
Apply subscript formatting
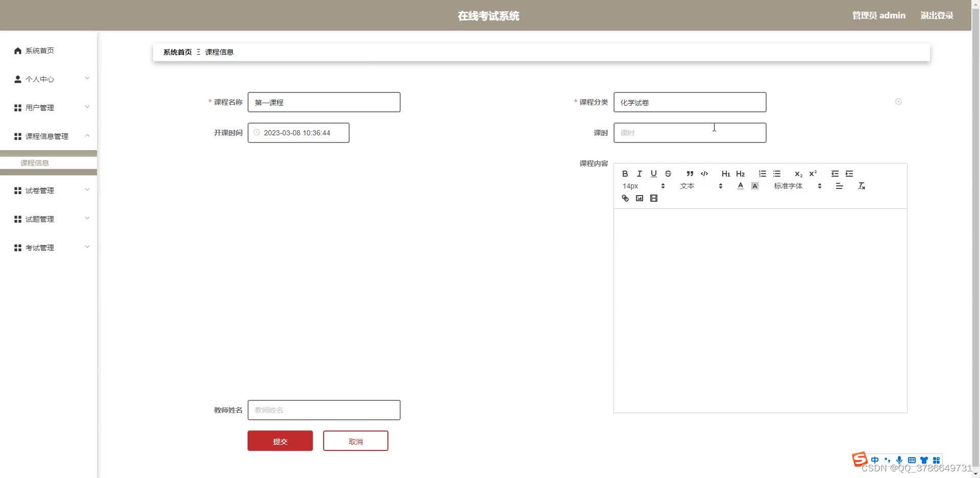798,174
